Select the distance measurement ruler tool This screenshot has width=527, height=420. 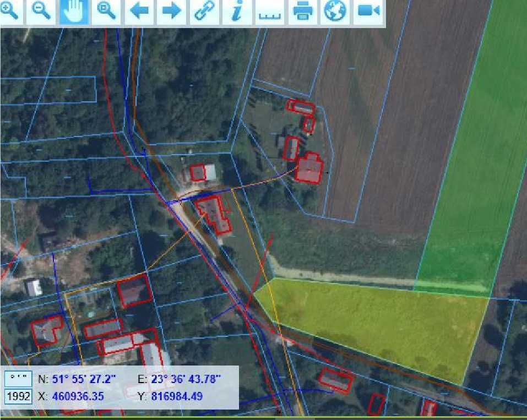tap(270, 12)
